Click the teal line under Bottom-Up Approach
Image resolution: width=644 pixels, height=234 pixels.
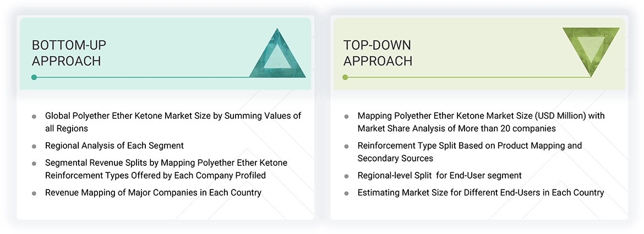click(x=165, y=77)
